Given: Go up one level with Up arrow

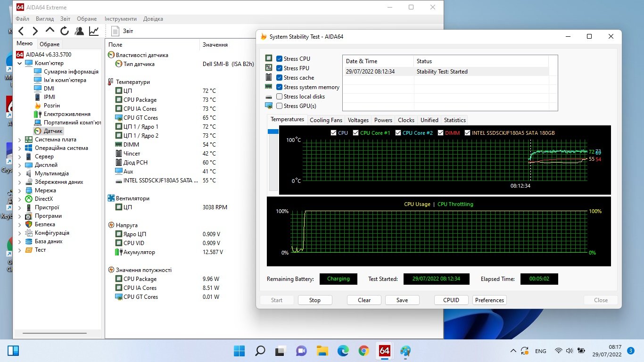Looking at the screenshot, I should pyautogui.click(x=50, y=31).
